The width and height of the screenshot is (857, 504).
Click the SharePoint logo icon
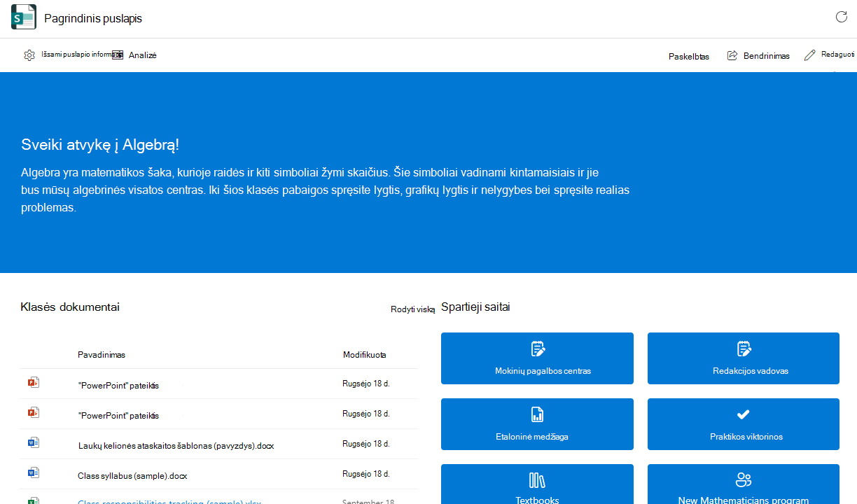[x=23, y=17]
